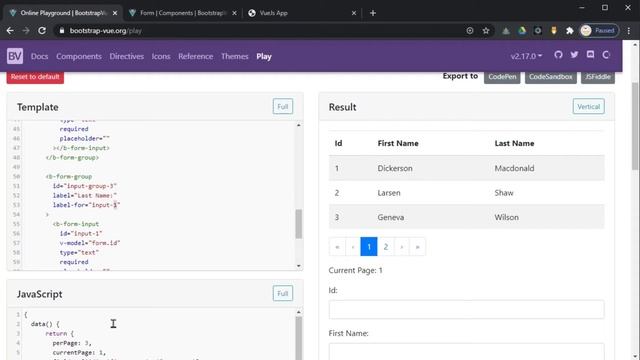The image size is (640, 360).
Task: Click the Paused profile avatar
Action: [x=599, y=31]
